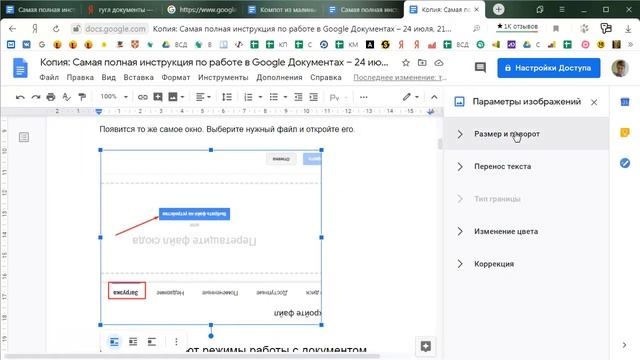This screenshot has height=360, width=640.
Task: Open the Google account avatar
Action: pos(620,68)
